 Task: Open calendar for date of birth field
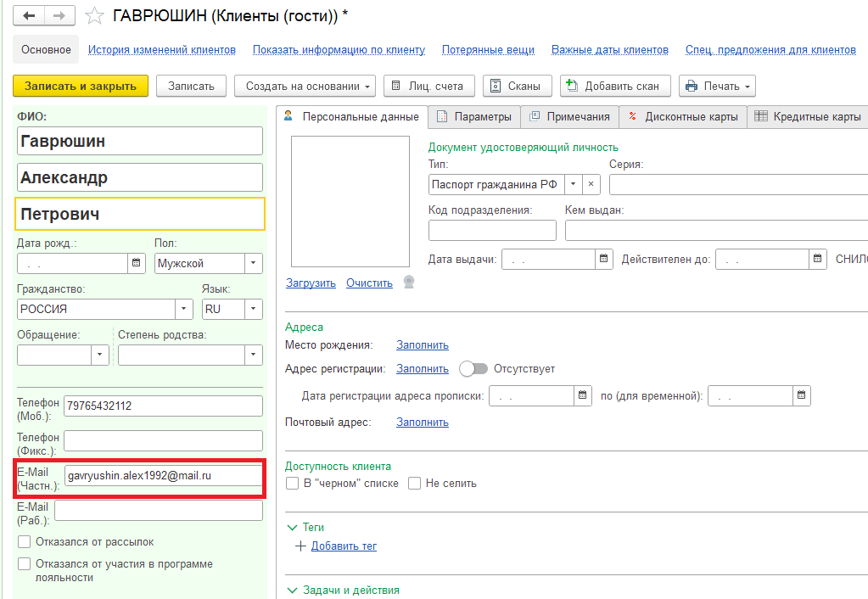tap(137, 264)
